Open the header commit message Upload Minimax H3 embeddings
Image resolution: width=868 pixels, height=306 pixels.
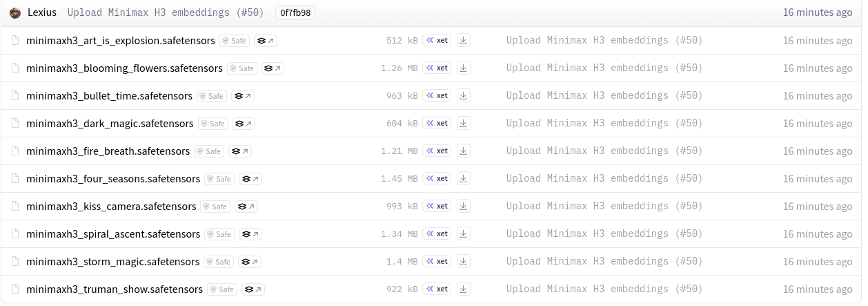pyautogui.click(x=166, y=12)
